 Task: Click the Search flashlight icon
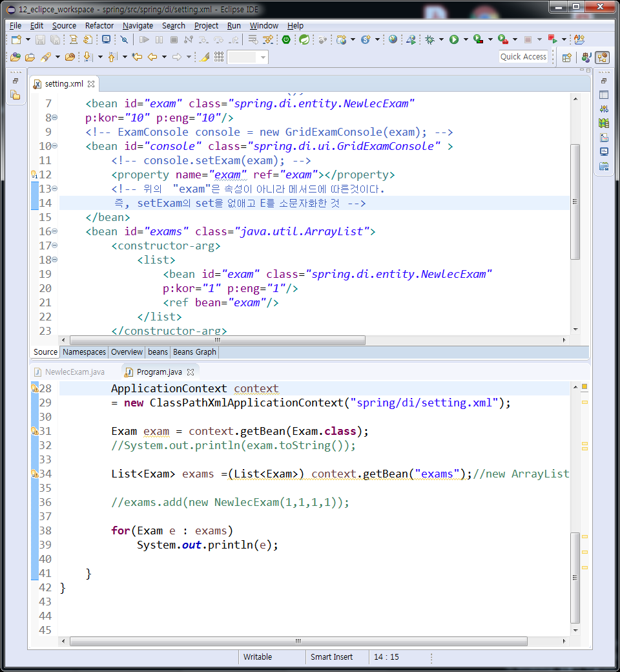[45, 57]
